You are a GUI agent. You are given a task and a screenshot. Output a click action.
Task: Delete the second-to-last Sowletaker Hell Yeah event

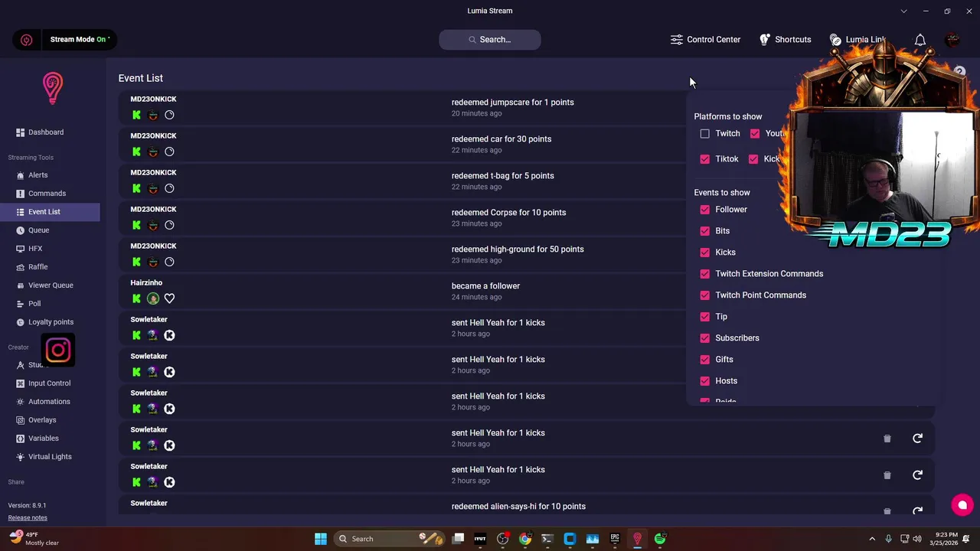[887, 439]
